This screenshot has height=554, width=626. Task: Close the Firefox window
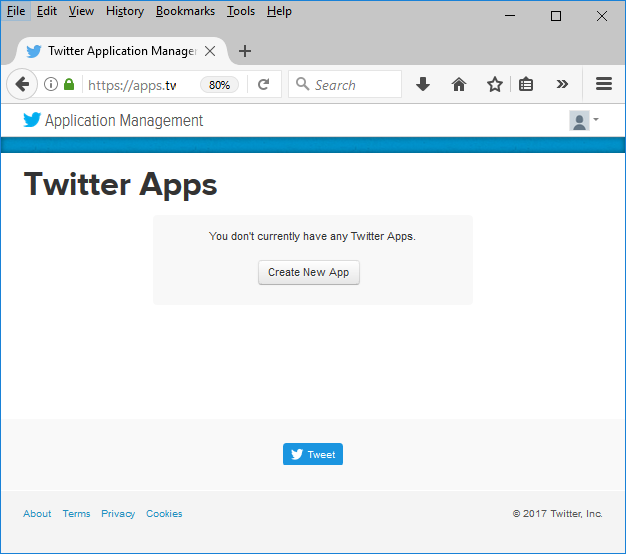pyautogui.click(x=602, y=16)
